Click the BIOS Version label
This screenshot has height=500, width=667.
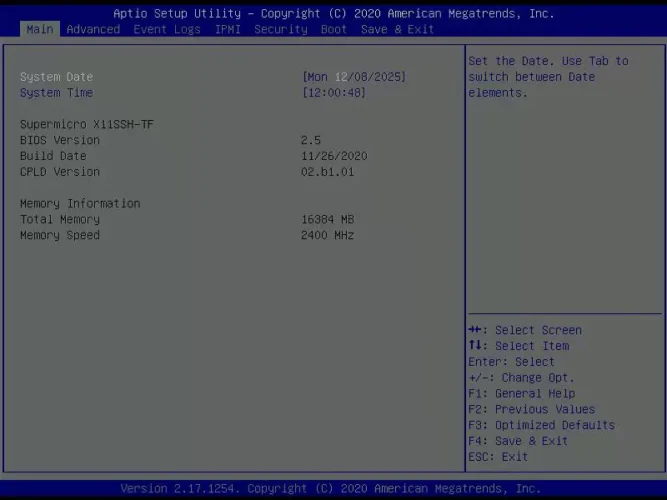tap(60, 140)
